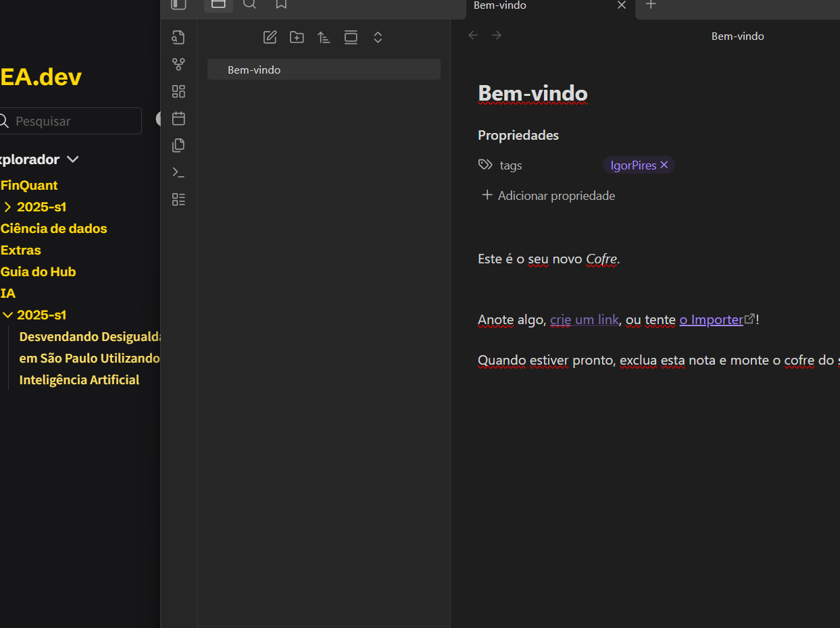Expand the 2025-s1 folder under FinQuant
This screenshot has width=840, height=628.
click(x=8, y=207)
